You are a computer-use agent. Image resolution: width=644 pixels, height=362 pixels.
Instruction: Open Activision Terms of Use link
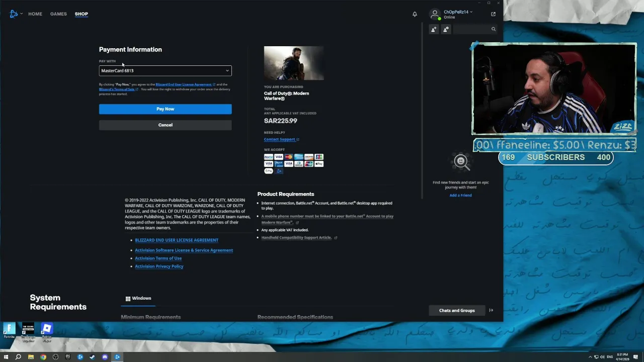click(158, 258)
